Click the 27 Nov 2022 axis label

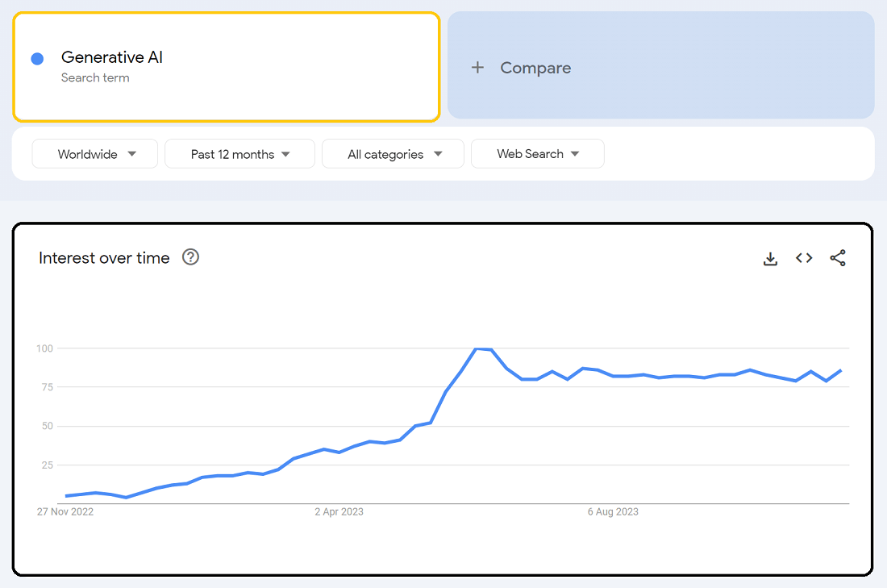65,511
